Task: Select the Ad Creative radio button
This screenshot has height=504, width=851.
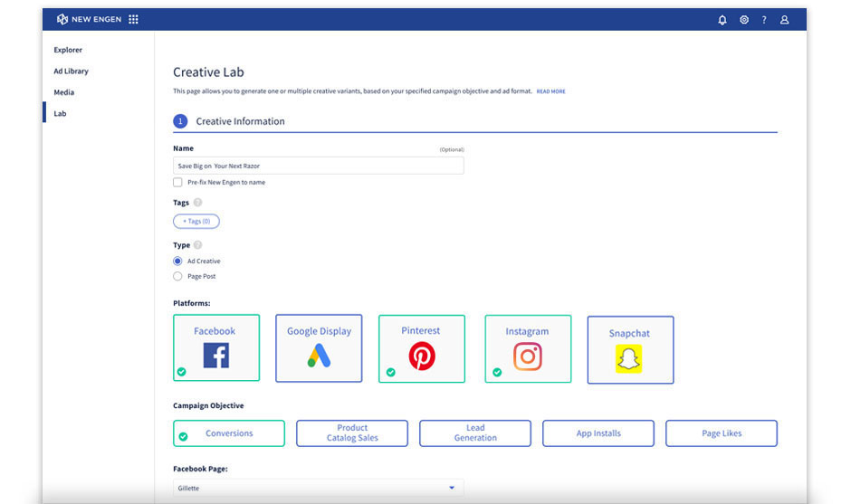Action: point(177,261)
